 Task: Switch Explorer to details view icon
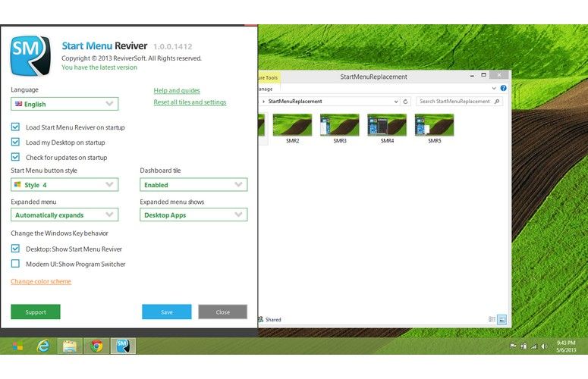[492, 319]
